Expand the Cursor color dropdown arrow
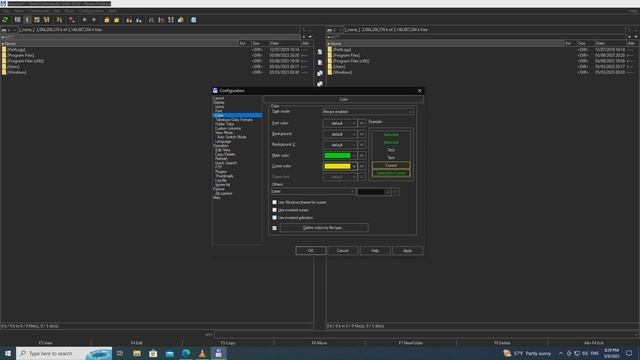 tap(354, 166)
